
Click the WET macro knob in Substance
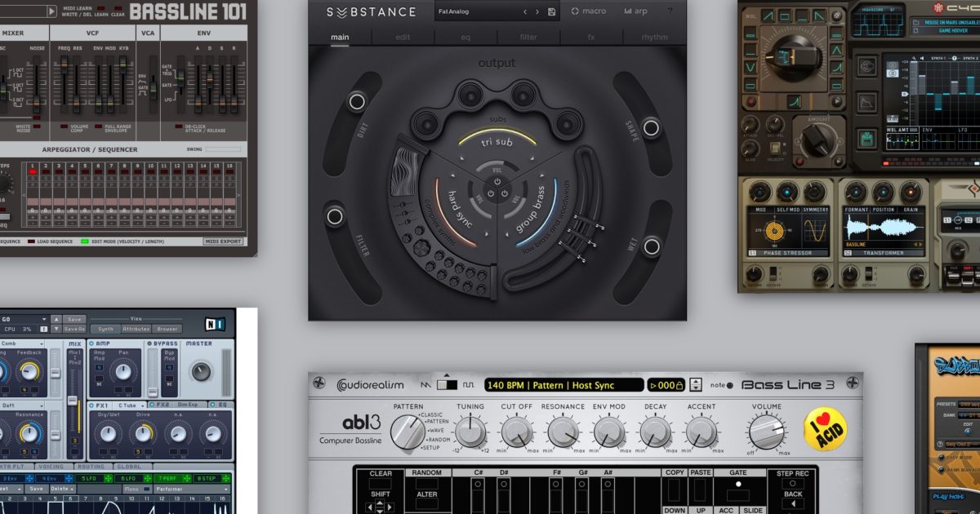point(652,246)
